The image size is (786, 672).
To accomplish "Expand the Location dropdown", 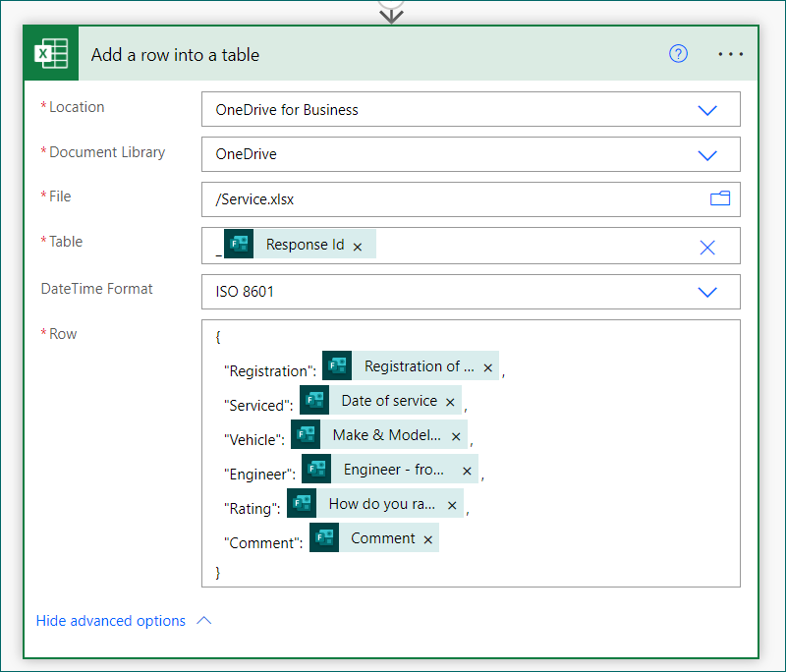I will tap(707, 110).
